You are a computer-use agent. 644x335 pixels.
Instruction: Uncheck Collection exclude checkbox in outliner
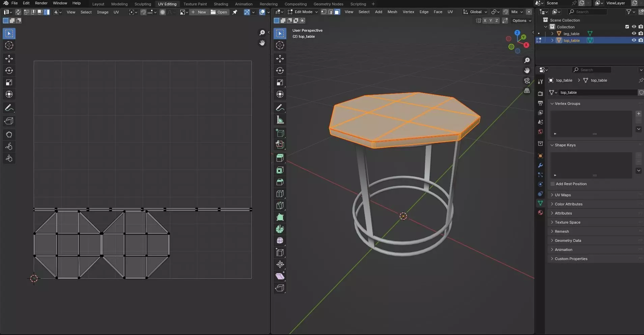pos(627,27)
